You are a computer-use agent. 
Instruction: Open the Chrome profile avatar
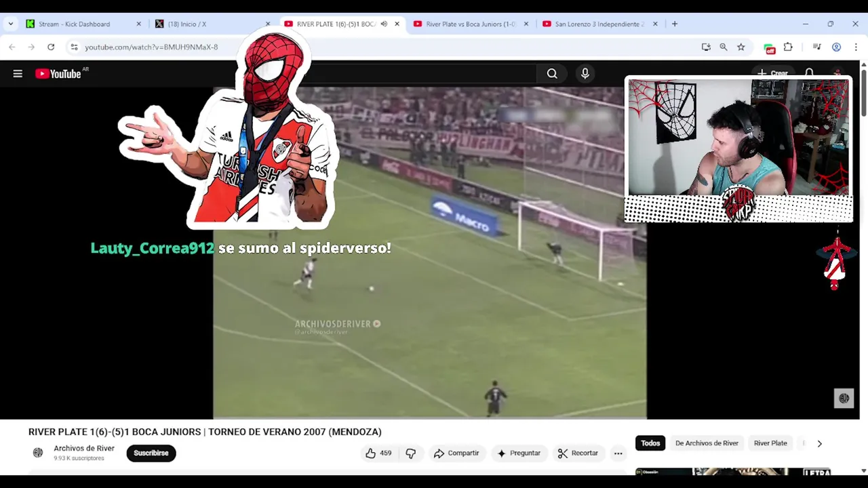[x=836, y=47]
